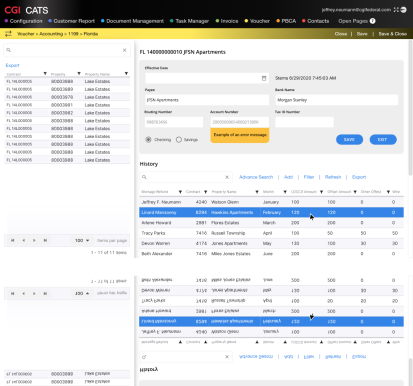Click the blue SAVE button in the form

point(349,140)
